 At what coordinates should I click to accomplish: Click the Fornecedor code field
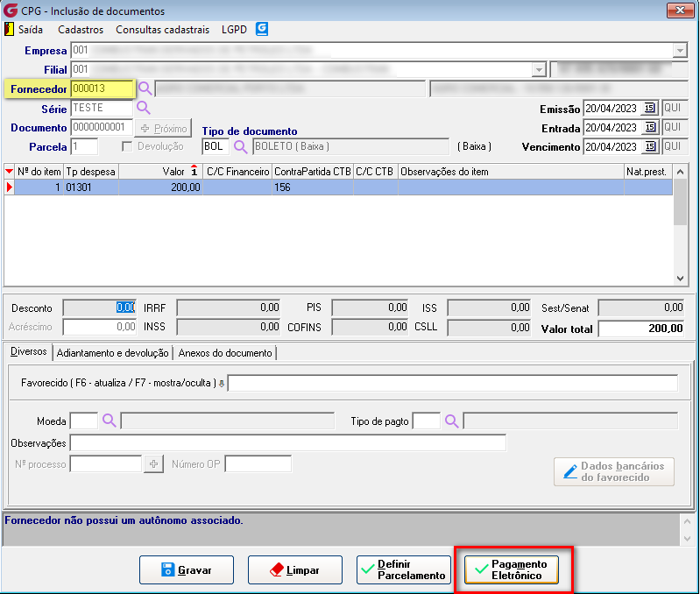click(x=103, y=88)
